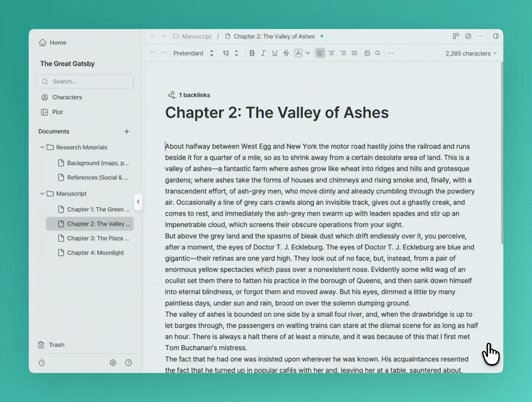Go back with the left arrow
The image size is (532, 402).
pyautogui.click(x=153, y=36)
